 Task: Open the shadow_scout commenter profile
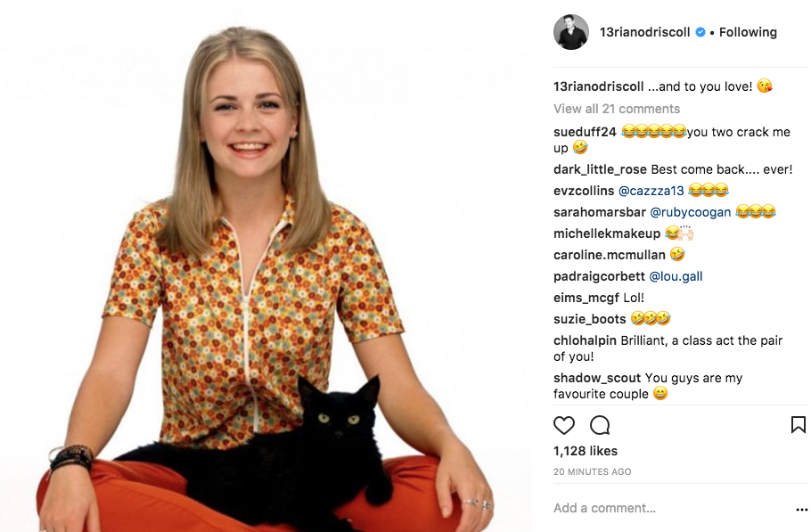(597, 378)
